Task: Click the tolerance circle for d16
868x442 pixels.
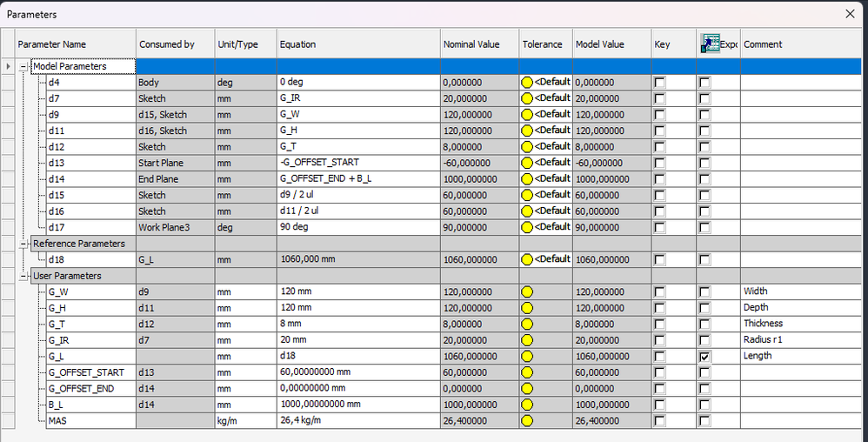Action: [x=527, y=211]
